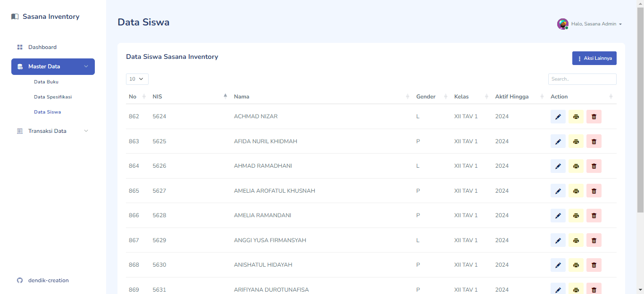Open Data Spesifikasi submenu item
The image size is (644, 294).
[53, 97]
